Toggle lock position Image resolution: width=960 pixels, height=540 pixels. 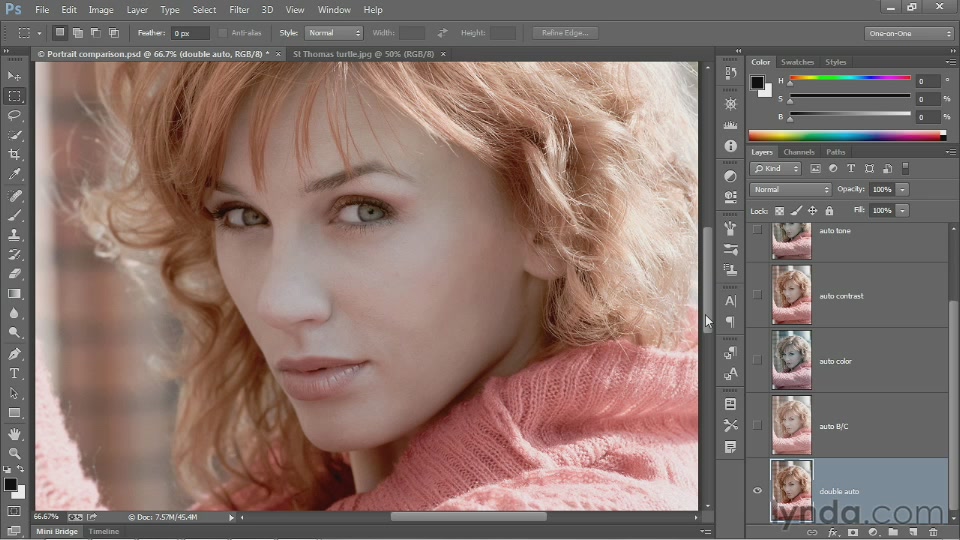(812, 211)
